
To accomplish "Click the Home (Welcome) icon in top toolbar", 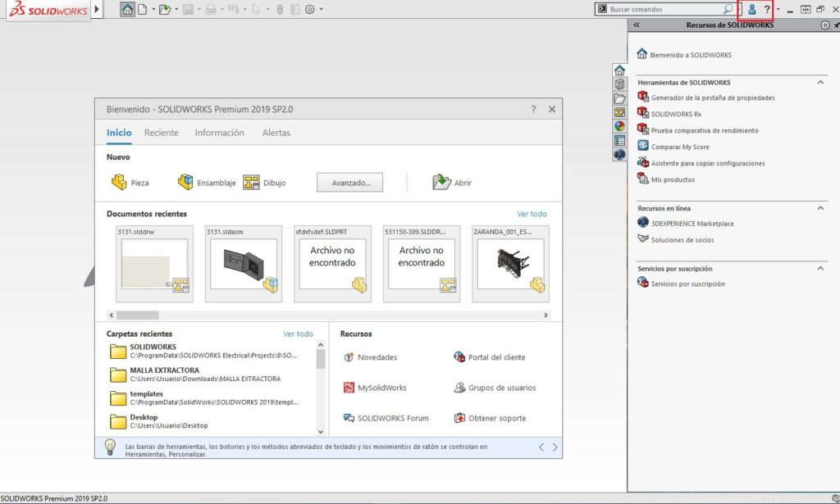I will tap(127, 9).
